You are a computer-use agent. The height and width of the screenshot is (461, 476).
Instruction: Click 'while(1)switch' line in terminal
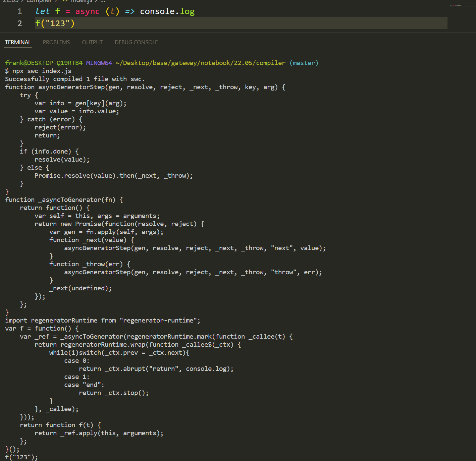(119, 353)
